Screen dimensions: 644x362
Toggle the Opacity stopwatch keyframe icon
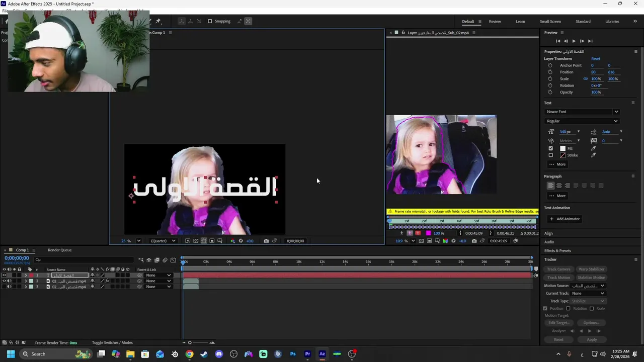(x=550, y=92)
